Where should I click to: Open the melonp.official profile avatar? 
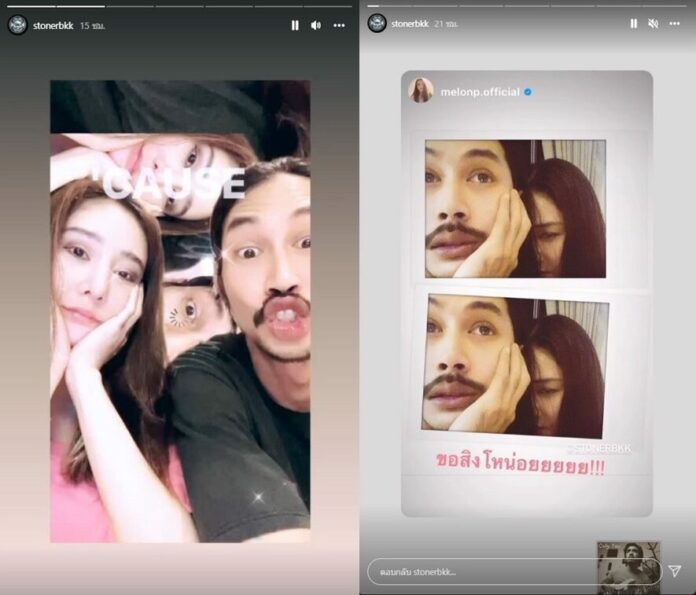point(421,91)
